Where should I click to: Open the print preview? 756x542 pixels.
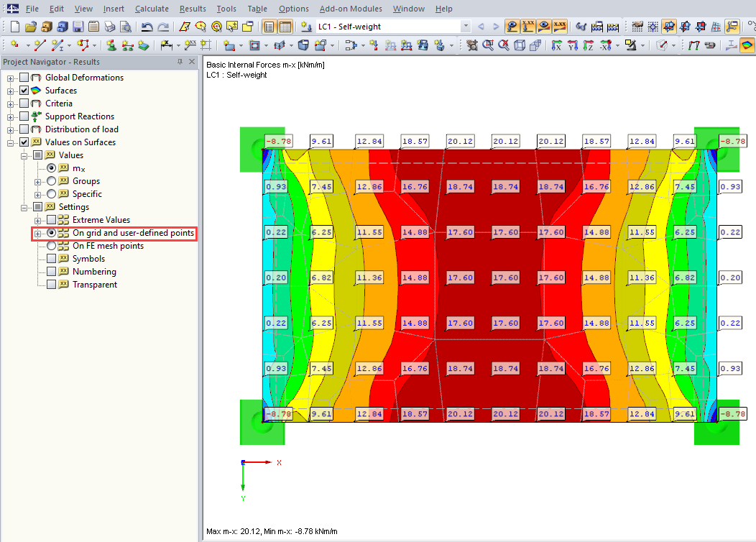[x=125, y=27]
